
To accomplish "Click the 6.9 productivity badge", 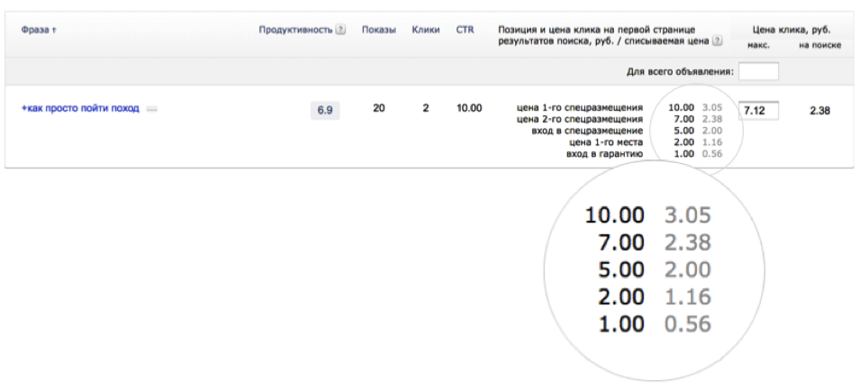I will click(x=325, y=110).
